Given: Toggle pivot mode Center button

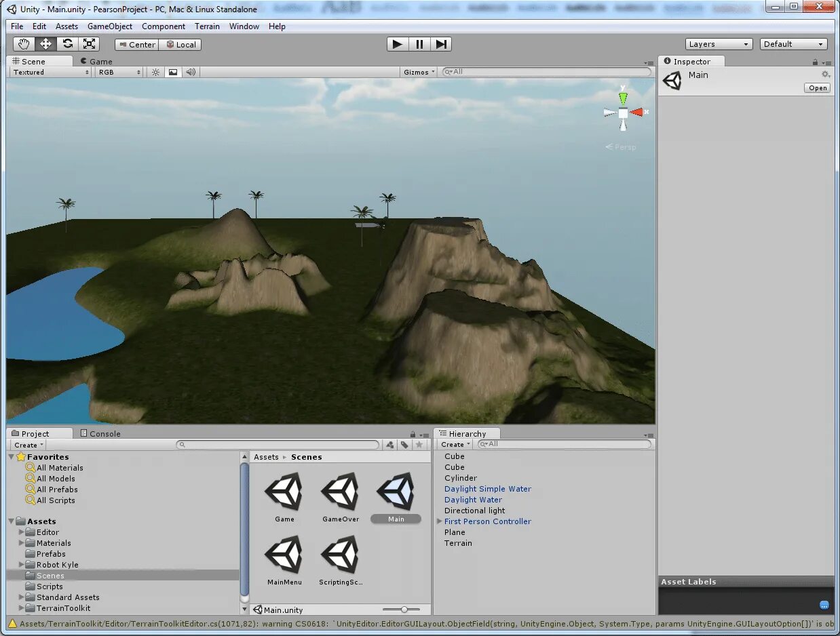Looking at the screenshot, I should pos(137,45).
